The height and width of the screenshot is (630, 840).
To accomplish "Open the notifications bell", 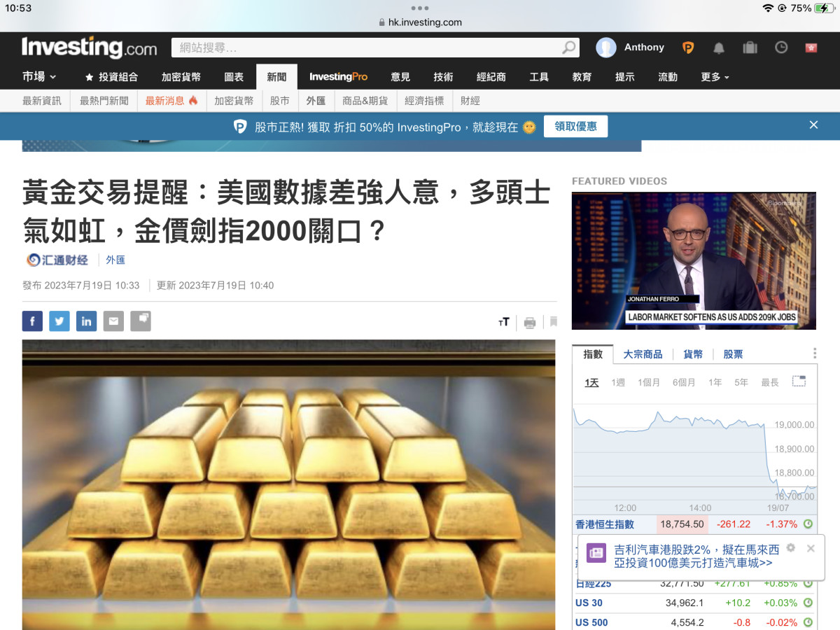I will (719, 48).
